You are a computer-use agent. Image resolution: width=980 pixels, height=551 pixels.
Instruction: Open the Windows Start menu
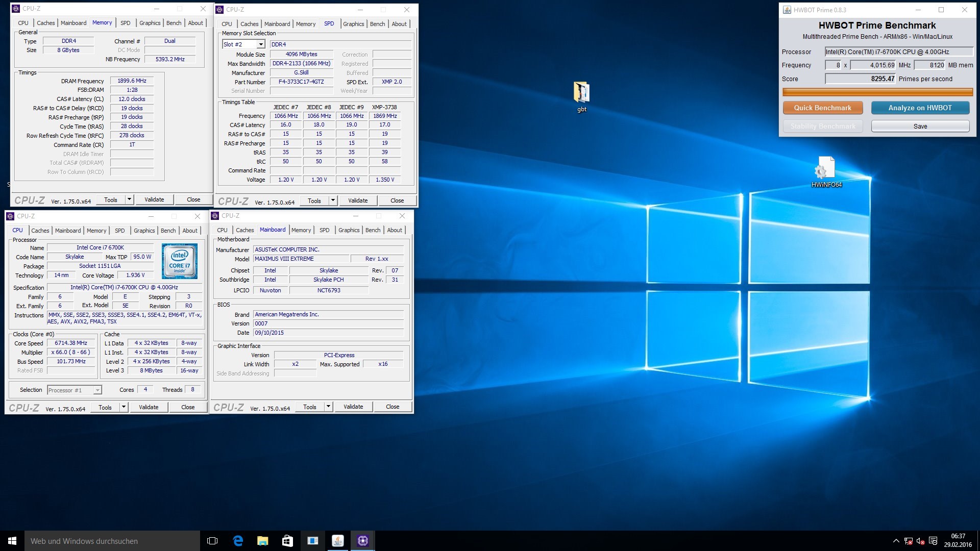coord(12,541)
